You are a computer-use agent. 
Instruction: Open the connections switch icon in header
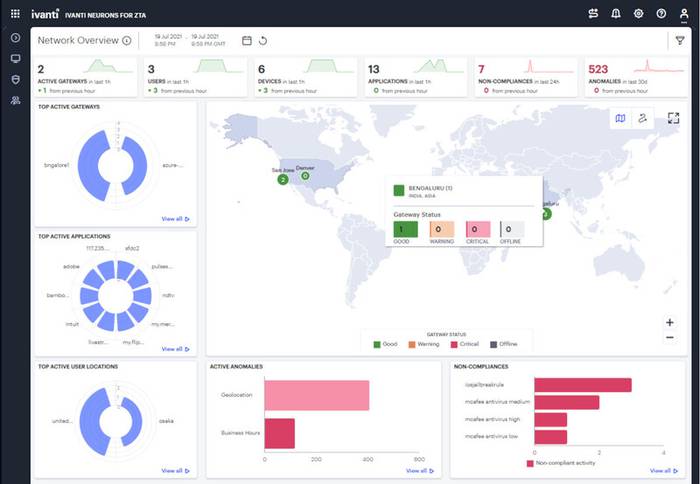pyautogui.click(x=593, y=13)
